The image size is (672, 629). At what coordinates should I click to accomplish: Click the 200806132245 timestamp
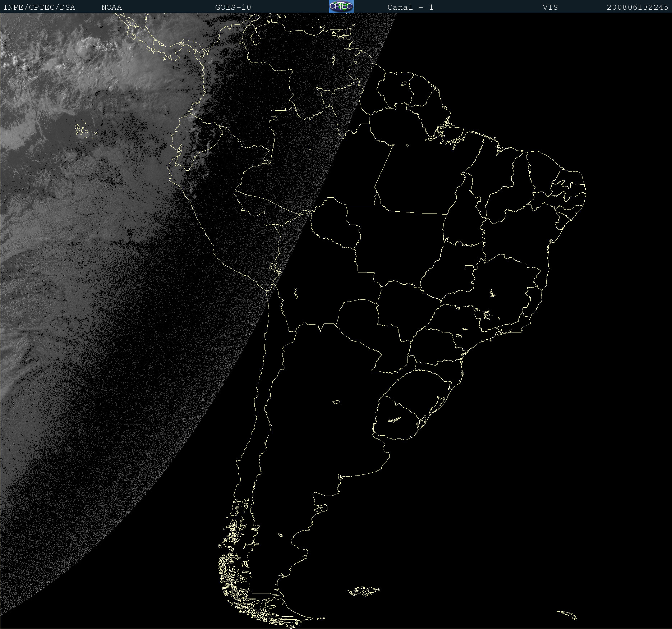(638, 7)
